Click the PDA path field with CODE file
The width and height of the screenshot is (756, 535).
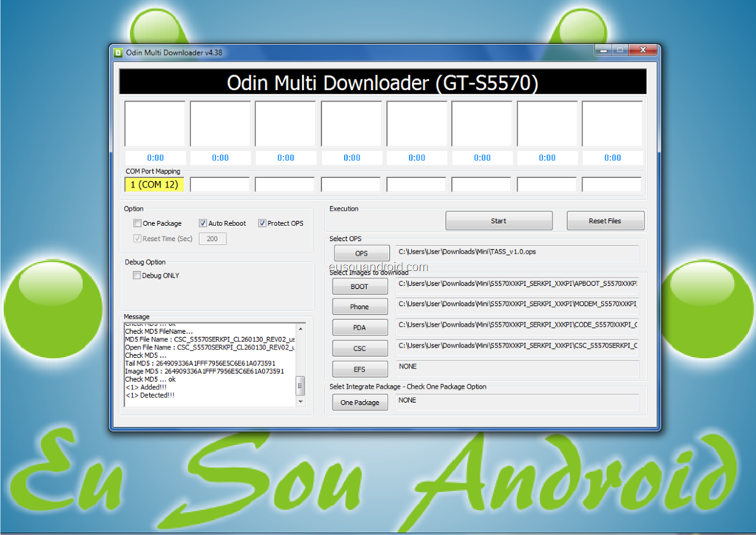coord(518,326)
